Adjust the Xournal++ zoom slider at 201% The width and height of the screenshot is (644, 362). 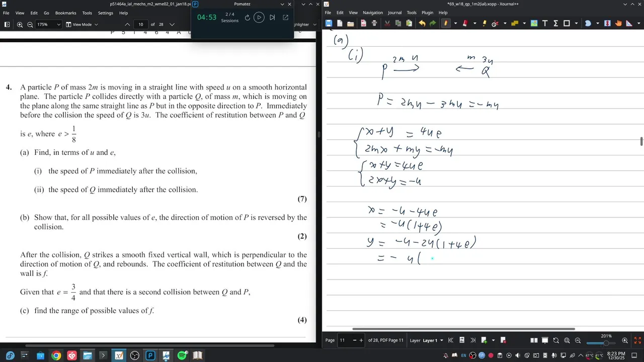[606, 343]
